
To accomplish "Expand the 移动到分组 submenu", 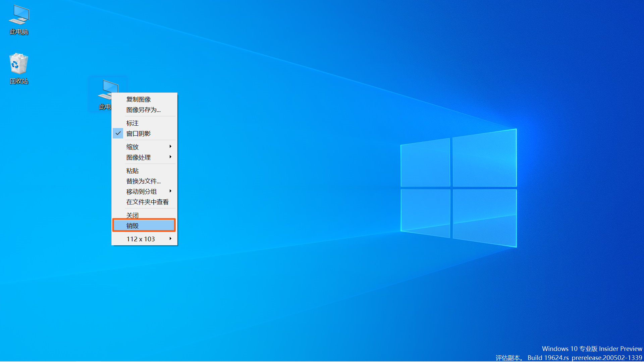I will [144, 192].
